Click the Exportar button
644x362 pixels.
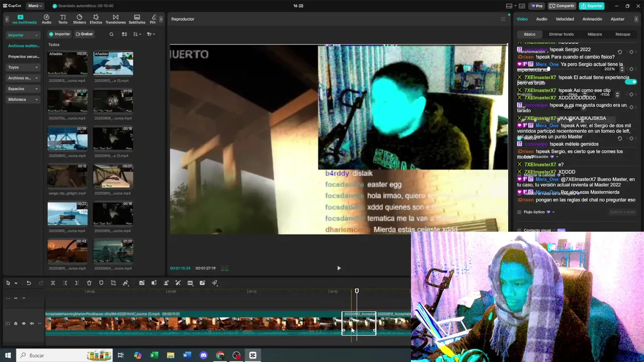[592, 6]
